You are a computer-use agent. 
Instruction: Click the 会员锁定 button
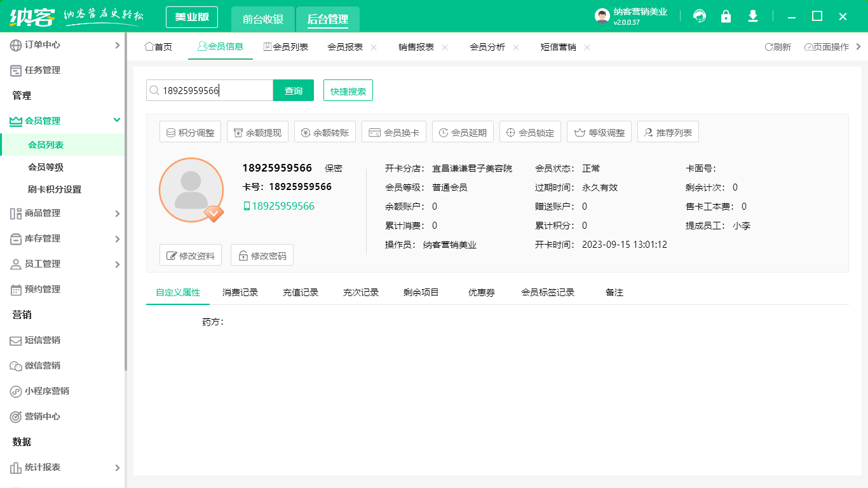pos(531,132)
